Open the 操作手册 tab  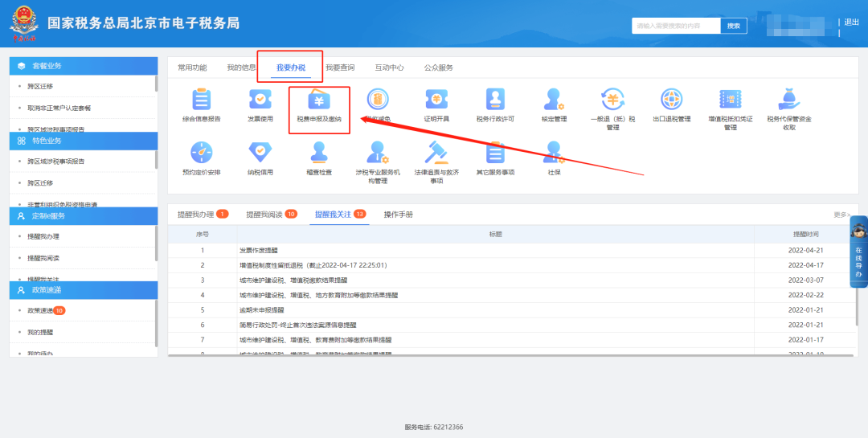pyautogui.click(x=399, y=215)
